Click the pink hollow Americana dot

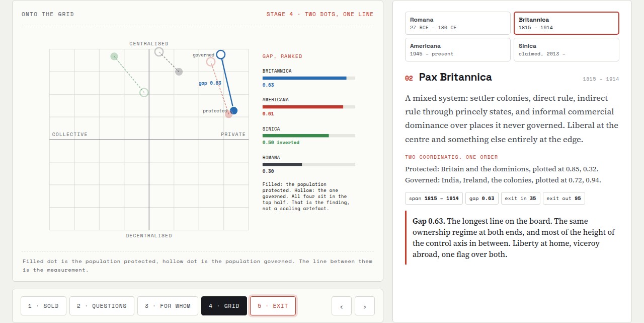[211, 62]
